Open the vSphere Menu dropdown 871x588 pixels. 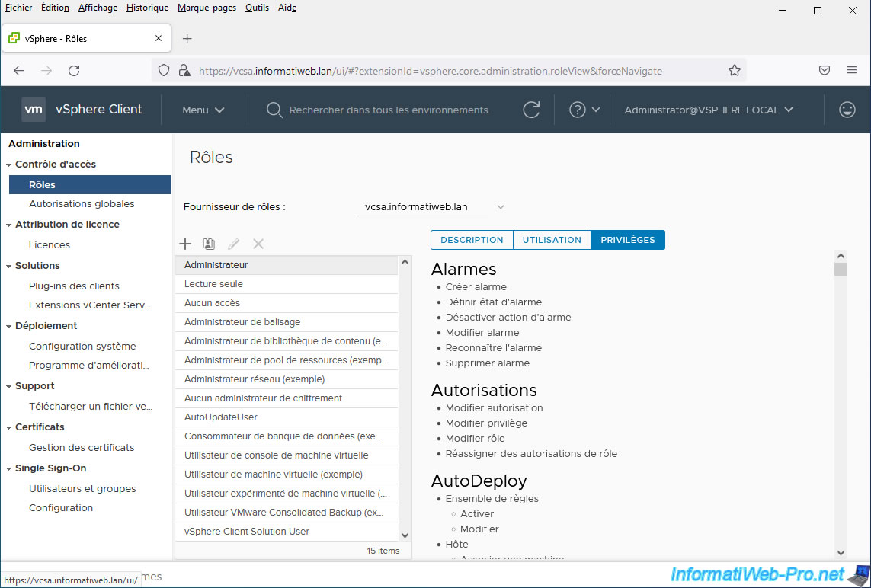click(x=203, y=110)
